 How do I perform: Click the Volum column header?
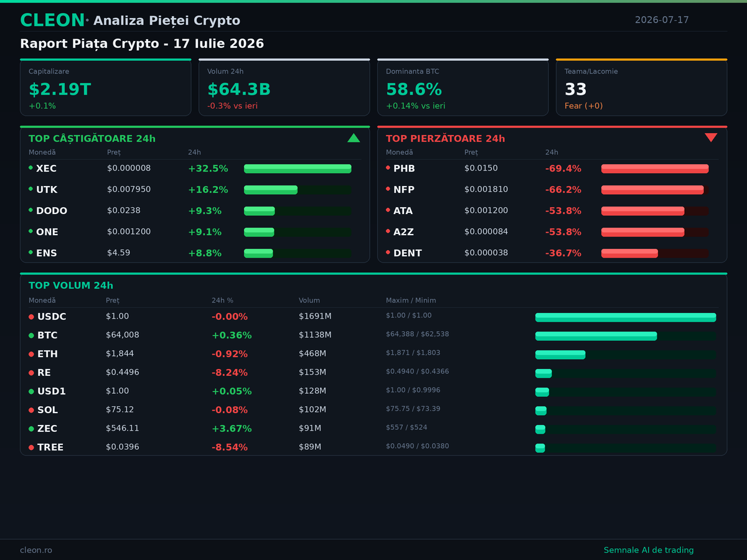click(x=309, y=301)
